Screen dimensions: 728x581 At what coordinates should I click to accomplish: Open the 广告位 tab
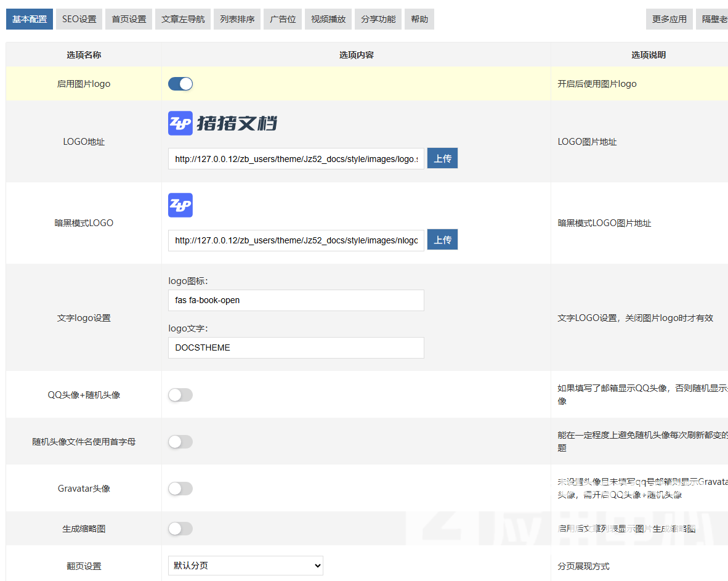click(x=283, y=19)
